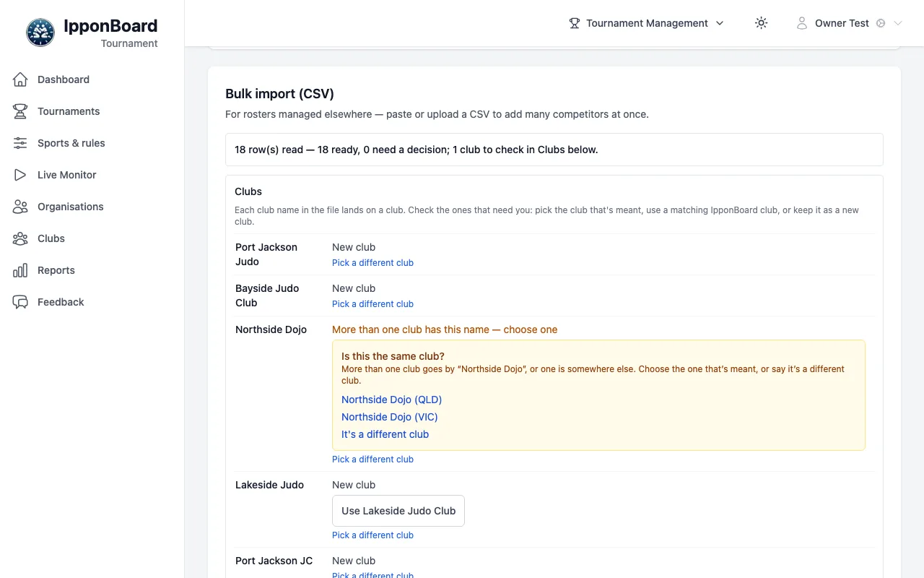Click the Bulk import (CSV) heading
924x578 pixels.
(279, 94)
